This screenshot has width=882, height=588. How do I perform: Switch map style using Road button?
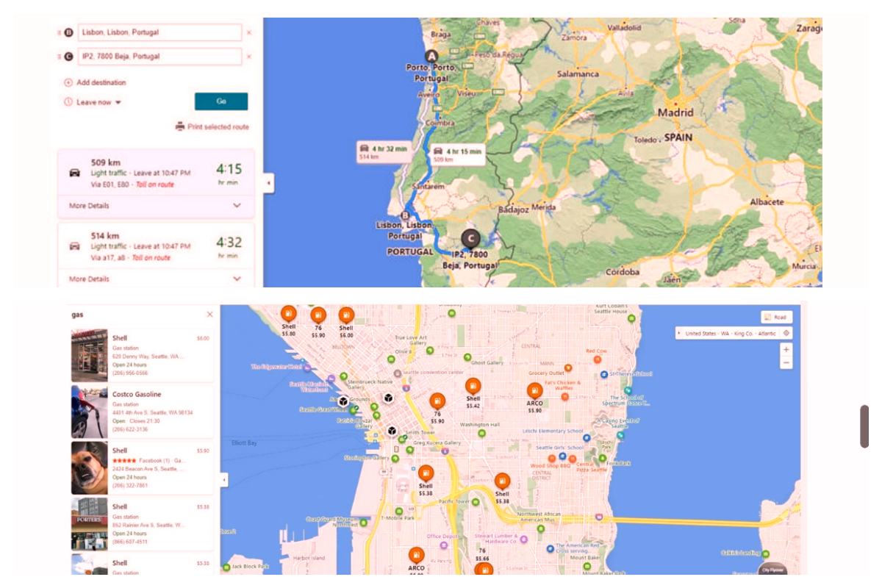(776, 318)
